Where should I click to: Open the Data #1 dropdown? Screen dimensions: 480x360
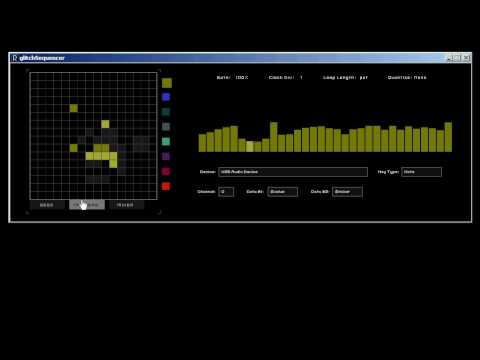tap(282, 192)
